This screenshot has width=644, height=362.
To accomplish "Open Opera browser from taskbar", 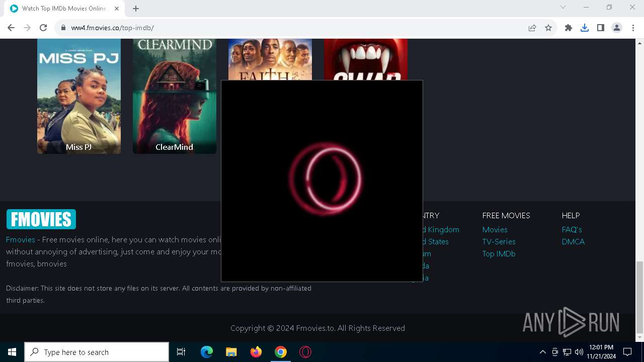I will click(x=305, y=352).
